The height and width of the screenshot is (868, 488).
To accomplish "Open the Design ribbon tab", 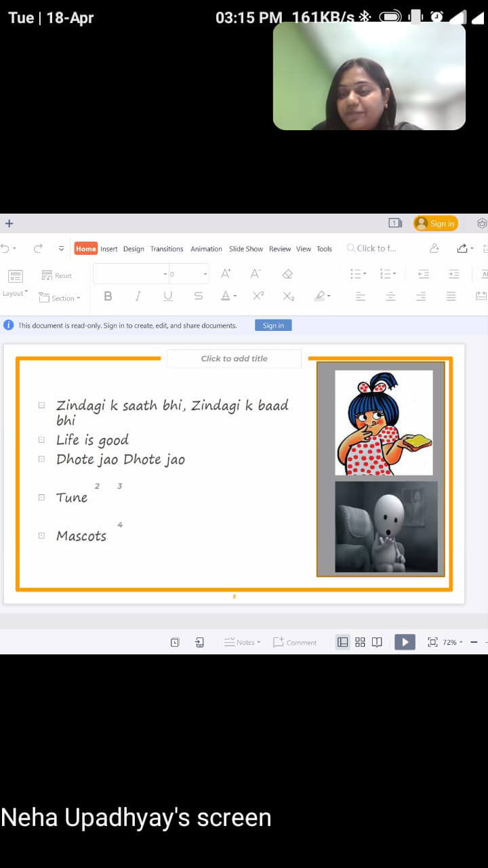I will point(134,249).
